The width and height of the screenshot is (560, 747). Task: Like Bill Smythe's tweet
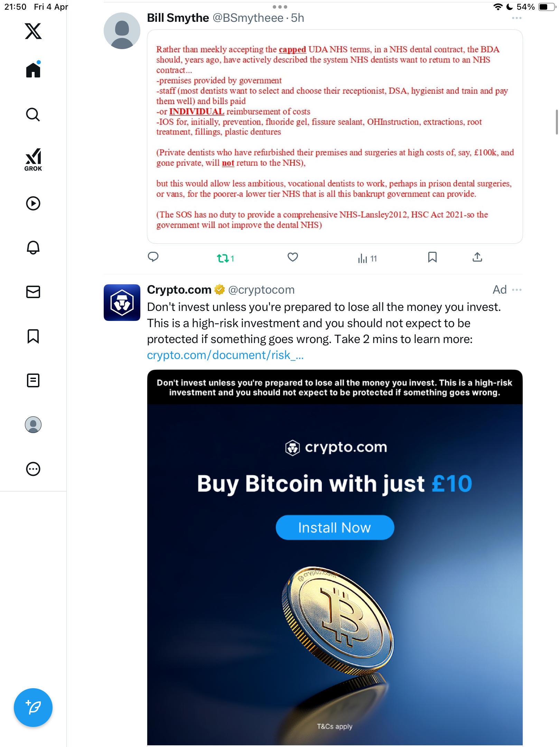tap(293, 257)
